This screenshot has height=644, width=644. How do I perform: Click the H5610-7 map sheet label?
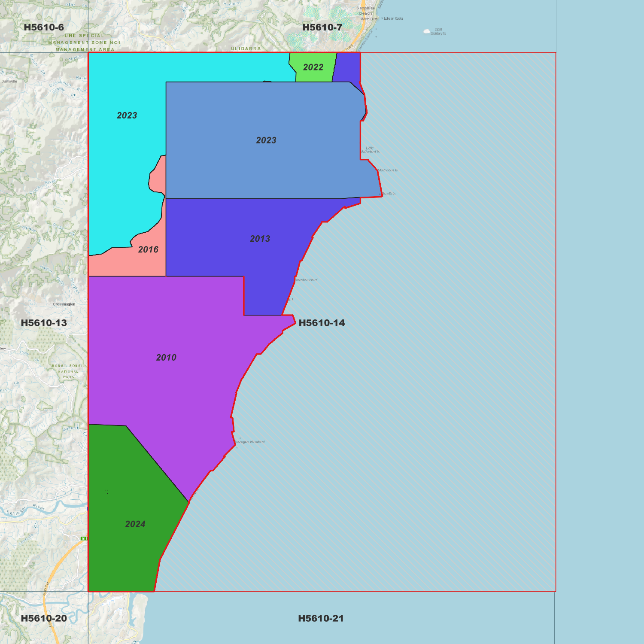322,27
